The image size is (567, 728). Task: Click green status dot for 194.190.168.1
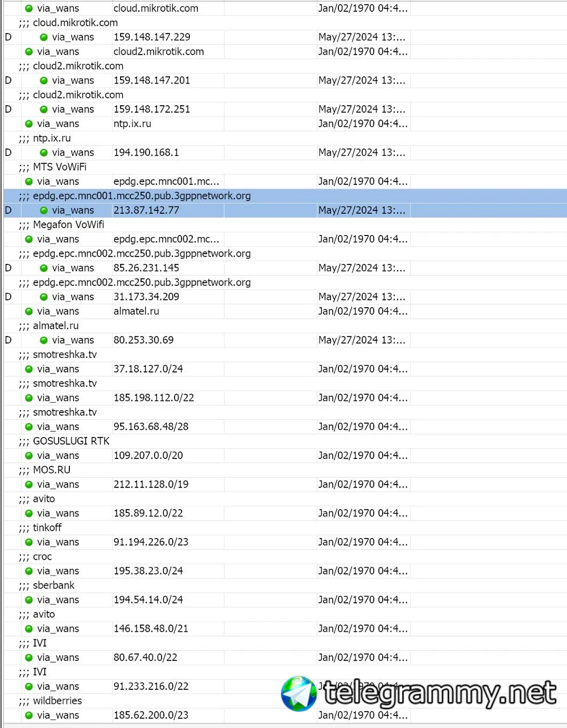(x=44, y=152)
